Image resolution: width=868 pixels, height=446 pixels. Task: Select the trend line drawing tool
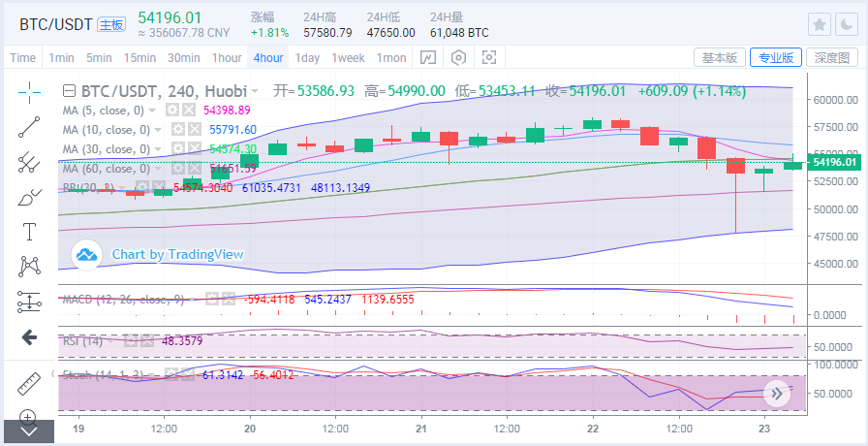coord(29,127)
